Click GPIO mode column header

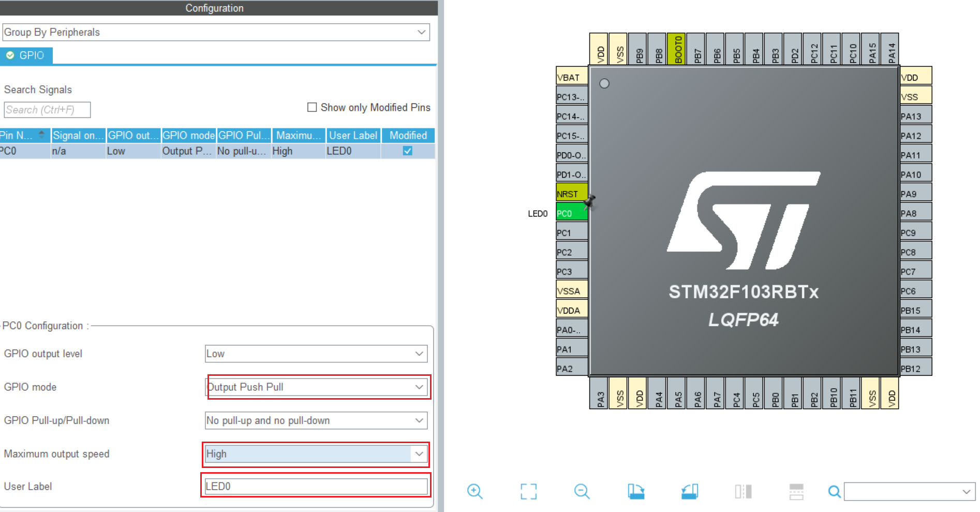click(189, 135)
